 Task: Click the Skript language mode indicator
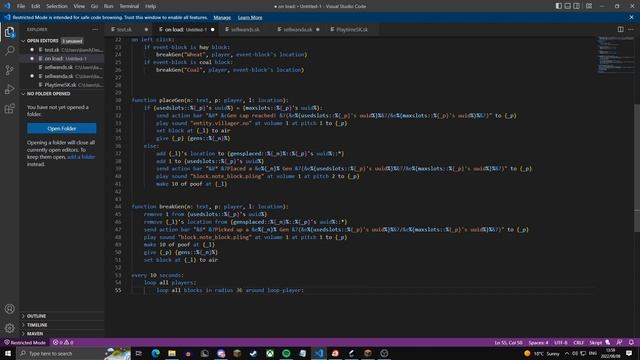click(596, 342)
